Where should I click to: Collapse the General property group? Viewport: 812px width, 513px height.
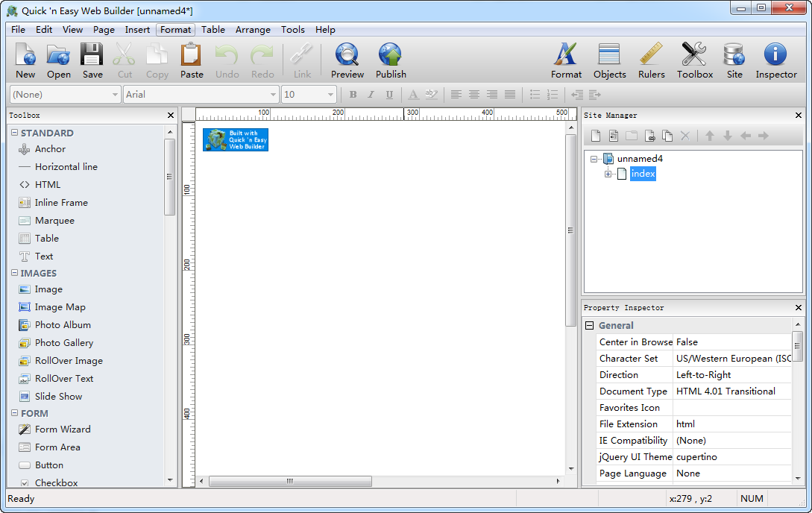pos(590,326)
